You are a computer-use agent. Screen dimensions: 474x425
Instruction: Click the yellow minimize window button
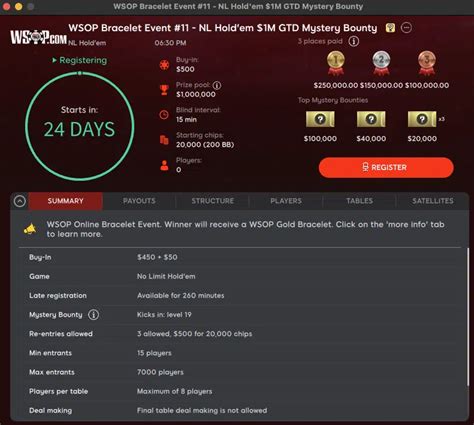coord(19,7)
